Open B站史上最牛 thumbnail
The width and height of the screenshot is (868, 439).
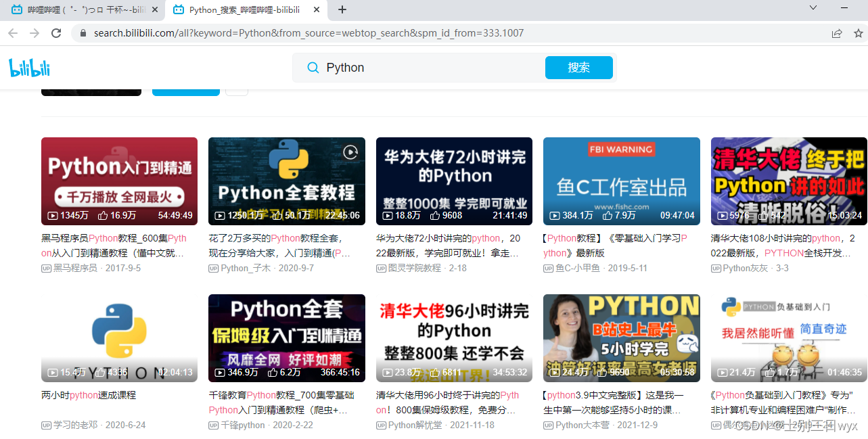(x=622, y=338)
